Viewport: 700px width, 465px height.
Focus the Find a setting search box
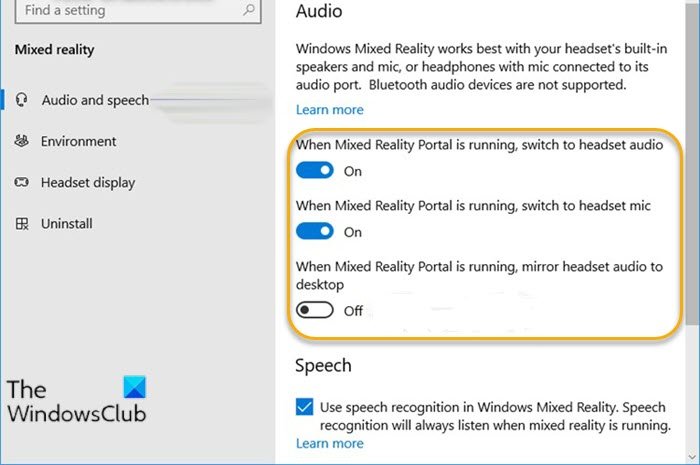click(138, 10)
